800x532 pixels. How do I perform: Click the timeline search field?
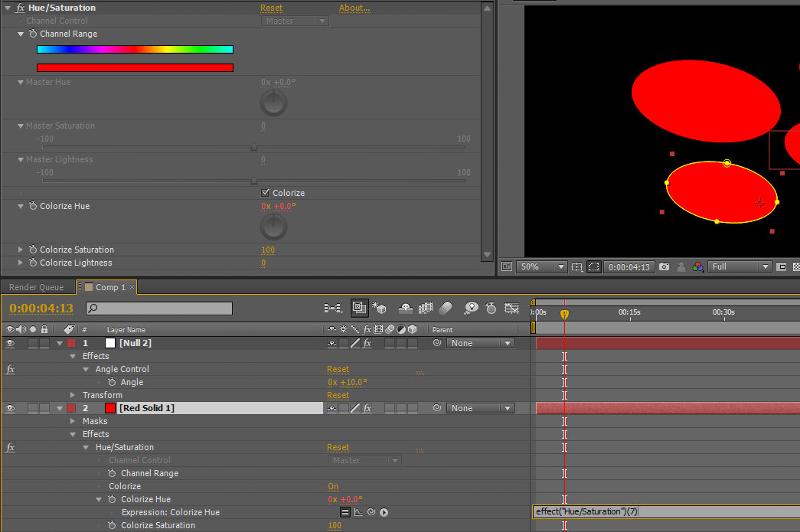[159, 308]
